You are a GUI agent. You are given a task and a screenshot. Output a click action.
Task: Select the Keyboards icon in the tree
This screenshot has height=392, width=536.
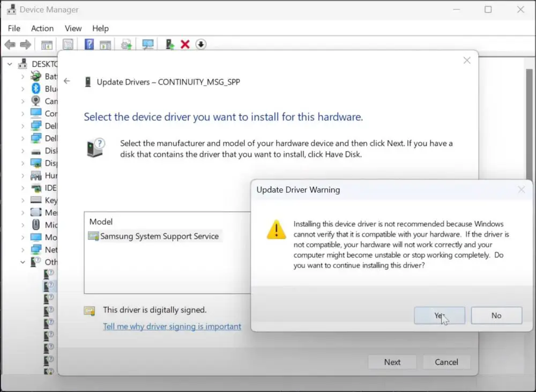(36, 200)
